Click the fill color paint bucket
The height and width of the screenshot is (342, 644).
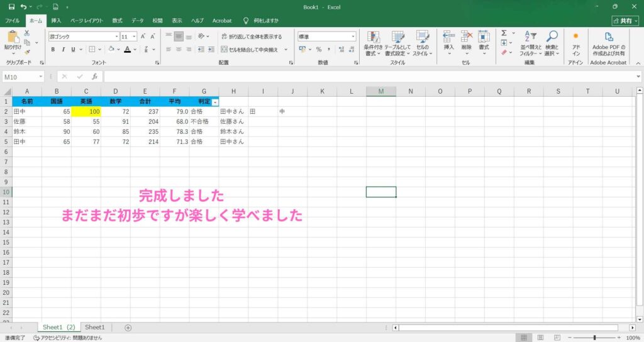coord(111,49)
